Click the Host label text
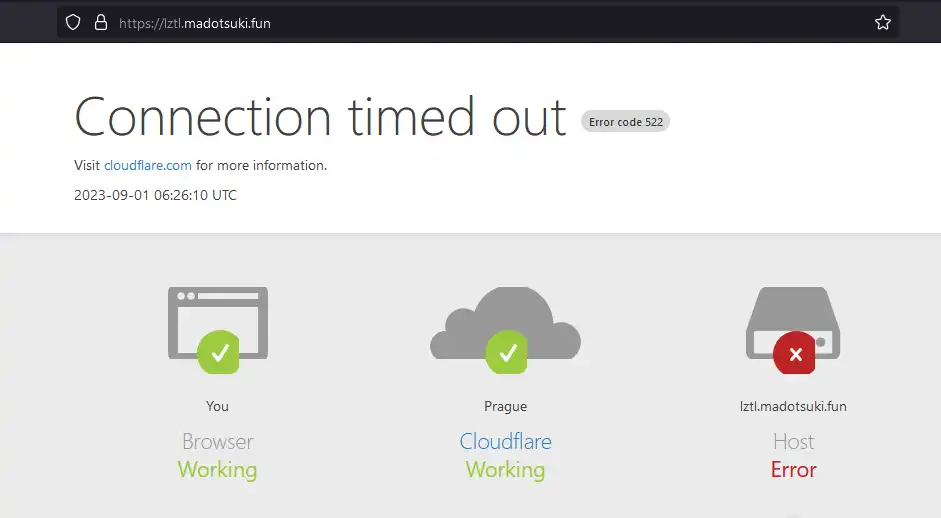The image size is (941, 518). 793,441
